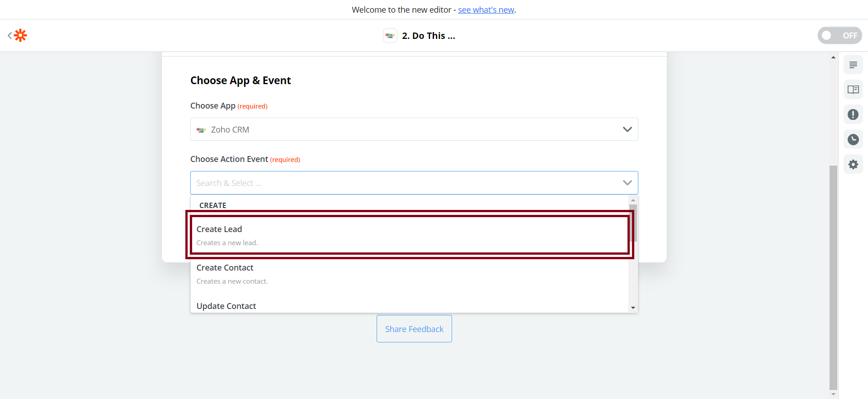Click the Zapier logo icon

pyautogui.click(x=21, y=35)
